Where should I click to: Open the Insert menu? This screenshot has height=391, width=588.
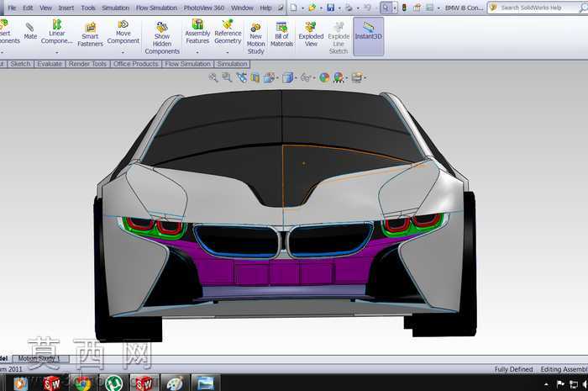point(66,8)
